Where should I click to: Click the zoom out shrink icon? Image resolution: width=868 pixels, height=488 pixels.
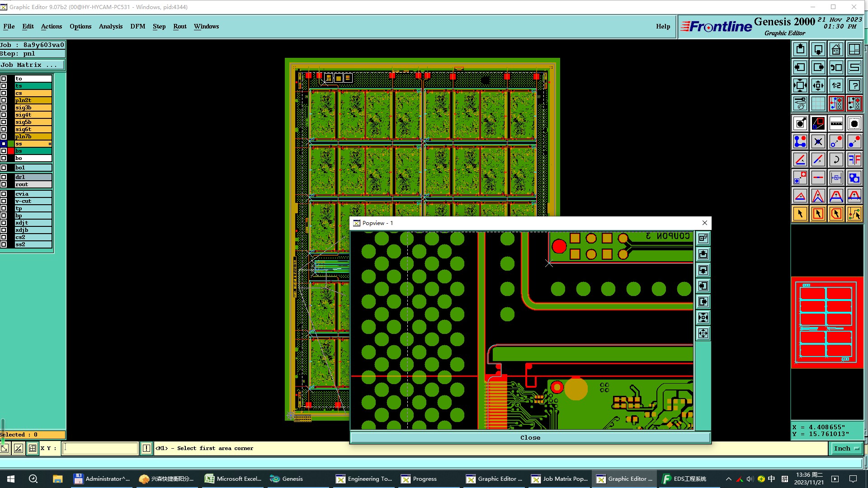point(818,85)
